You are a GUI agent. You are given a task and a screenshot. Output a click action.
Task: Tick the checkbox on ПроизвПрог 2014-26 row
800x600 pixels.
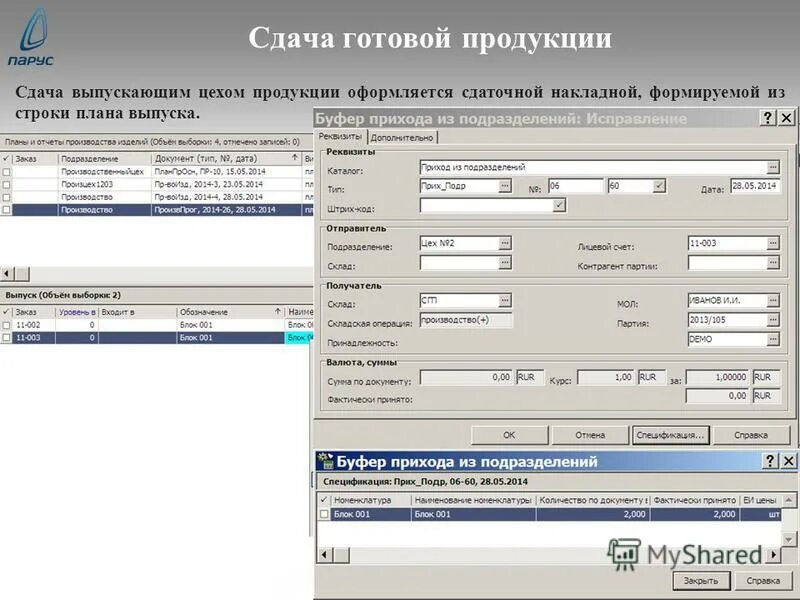(x=6, y=211)
